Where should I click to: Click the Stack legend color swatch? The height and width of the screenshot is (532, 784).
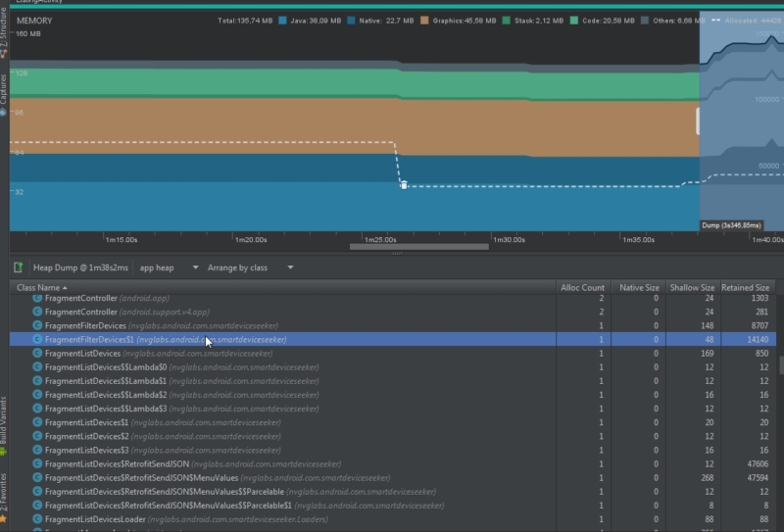tap(506, 21)
